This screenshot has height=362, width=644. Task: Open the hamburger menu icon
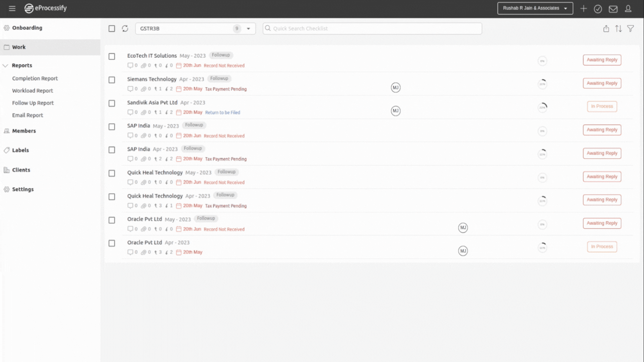point(12,8)
